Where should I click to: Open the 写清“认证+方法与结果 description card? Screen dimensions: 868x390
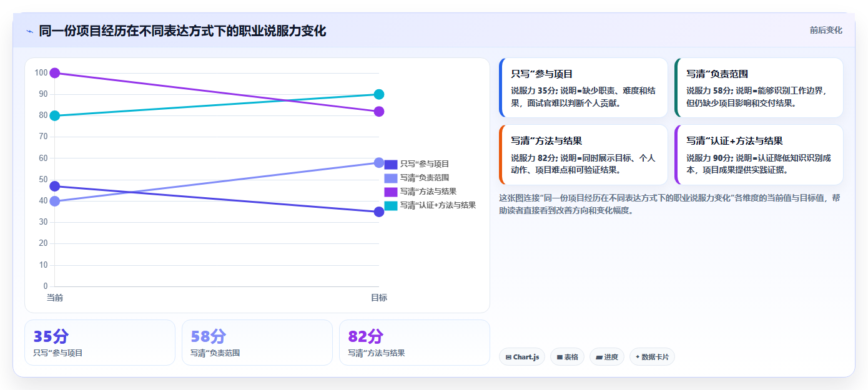tap(759, 155)
